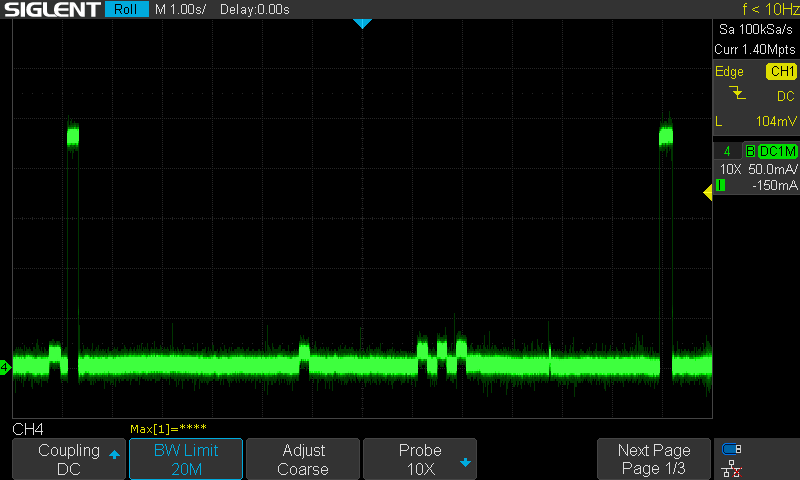This screenshot has height=480, width=800.
Task: Toggle the BW Limit 20M softkey
Action: pyautogui.click(x=186, y=459)
